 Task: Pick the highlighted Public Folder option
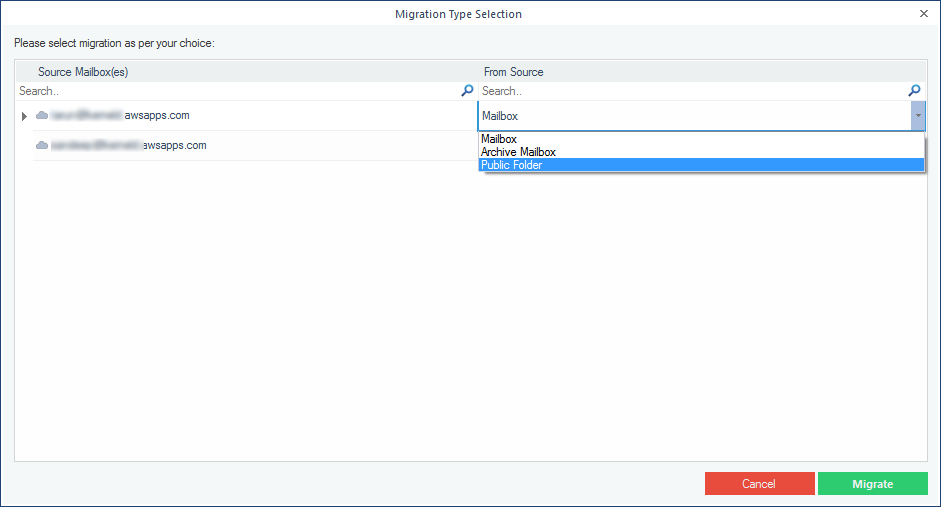click(x=512, y=165)
